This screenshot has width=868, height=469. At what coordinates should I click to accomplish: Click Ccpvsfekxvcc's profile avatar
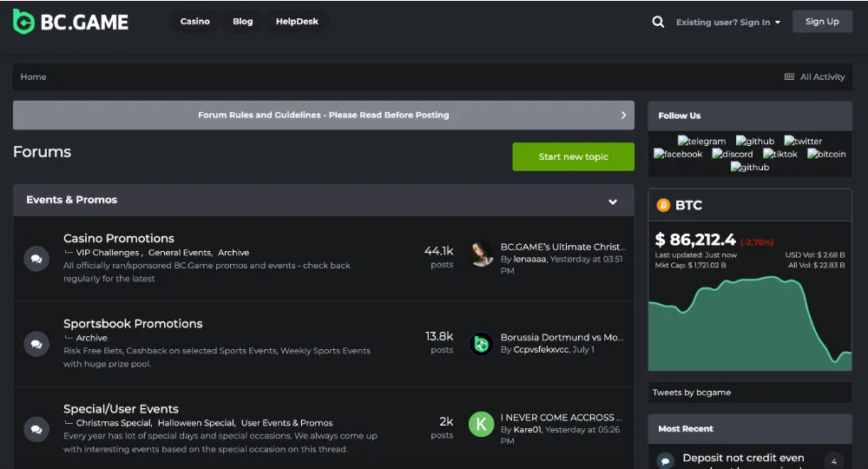pos(481,344)
